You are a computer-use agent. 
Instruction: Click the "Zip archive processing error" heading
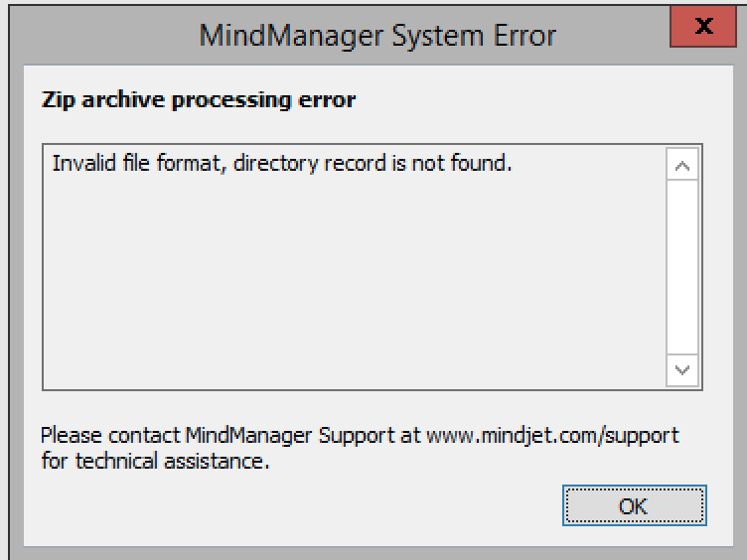point(198,100)
